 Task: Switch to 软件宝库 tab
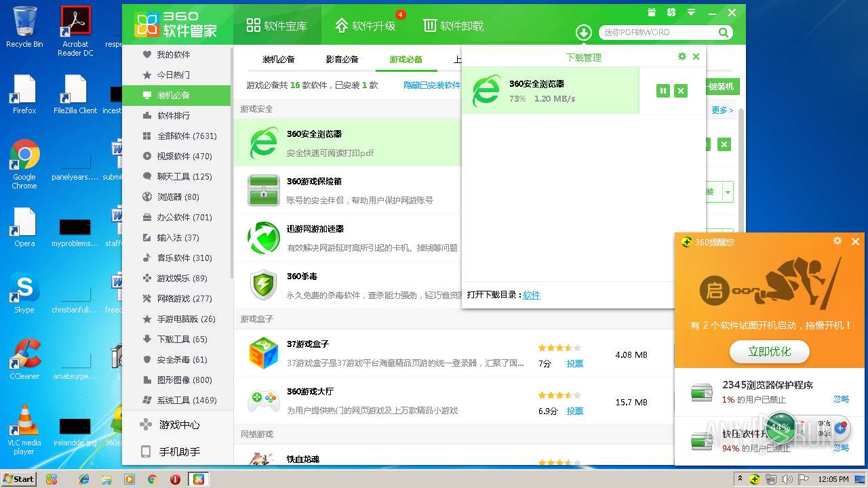[277, 26]
